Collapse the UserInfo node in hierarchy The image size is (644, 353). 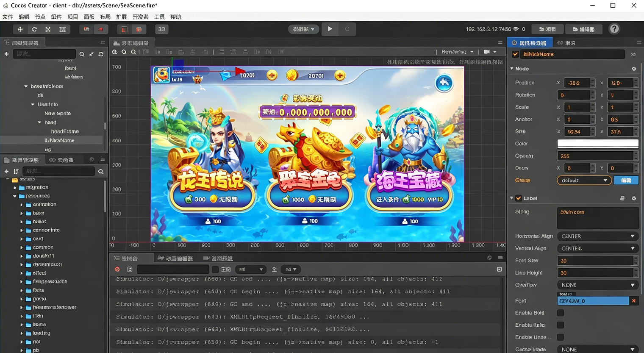(x=33, y=104)
